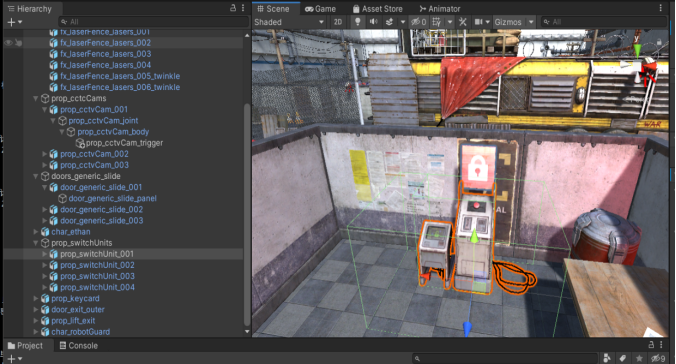Expand char_ethan node
Image resolution: width=676 pixels, height=364 pixels.
click(36, 232)
